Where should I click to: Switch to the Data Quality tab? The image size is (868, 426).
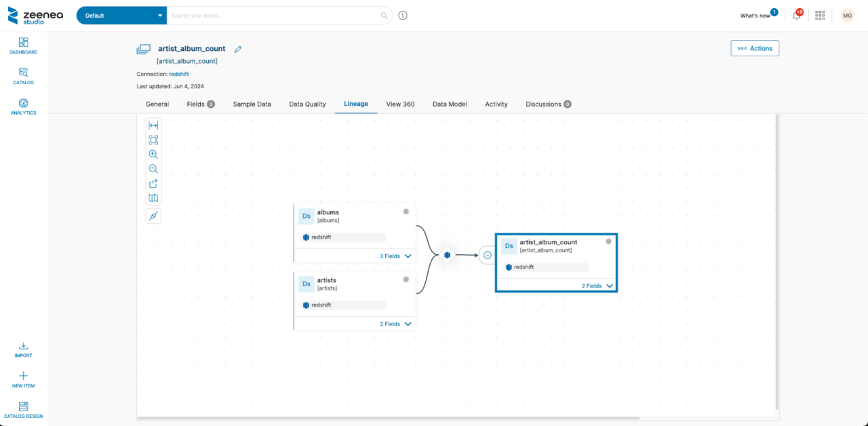(307, 104)
